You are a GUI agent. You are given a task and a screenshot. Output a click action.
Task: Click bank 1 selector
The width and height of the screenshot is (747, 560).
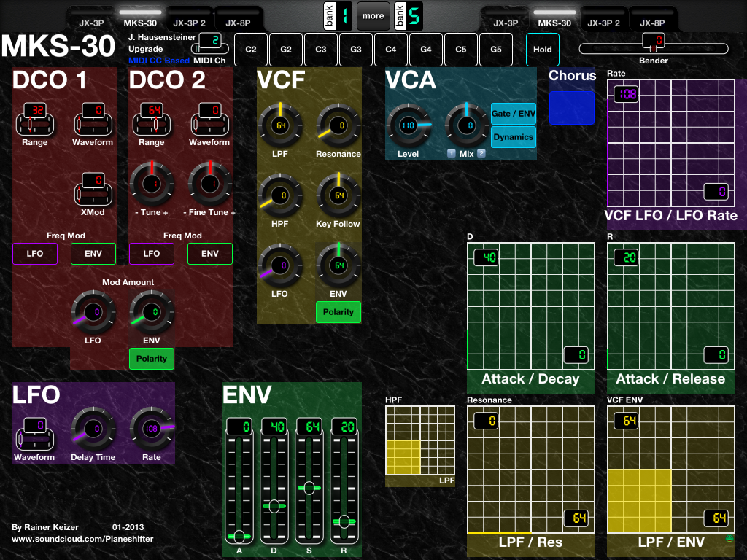(x=338, y=16)
